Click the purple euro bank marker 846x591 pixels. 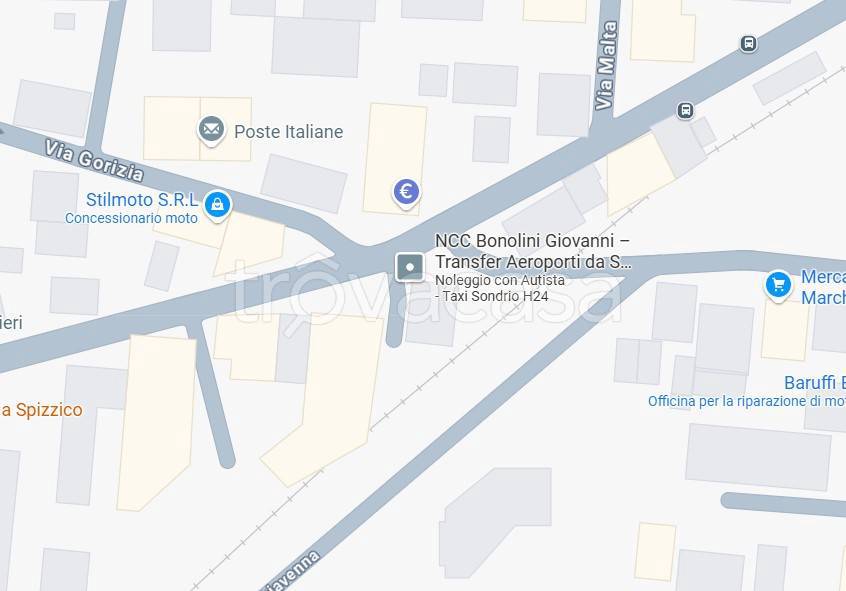(406, 192)
